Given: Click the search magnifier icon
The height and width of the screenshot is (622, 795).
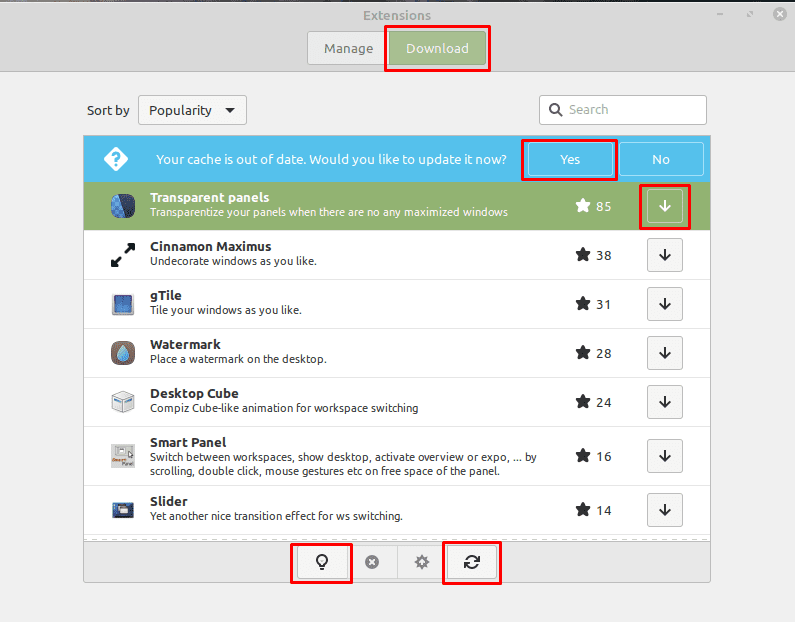Looking at the screenshot, I should [556, 109].
